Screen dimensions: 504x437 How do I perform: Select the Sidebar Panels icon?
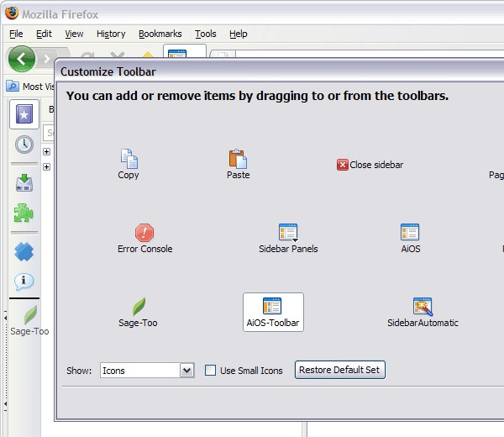pyautogui.click(x=288, y=233)
